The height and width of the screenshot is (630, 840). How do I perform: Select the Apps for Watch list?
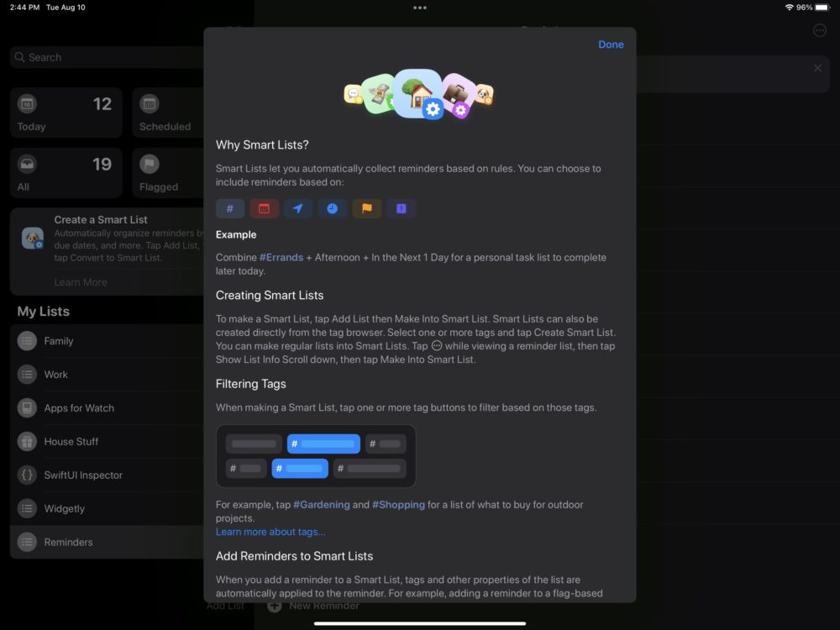79,408
